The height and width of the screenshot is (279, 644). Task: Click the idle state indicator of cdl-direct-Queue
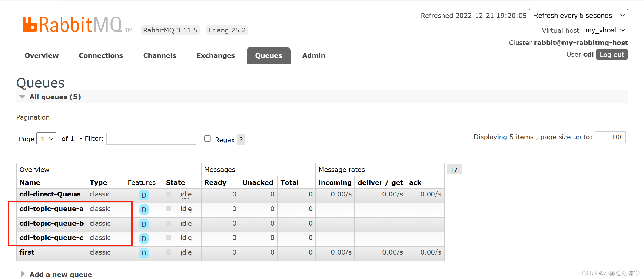point(186,194)
